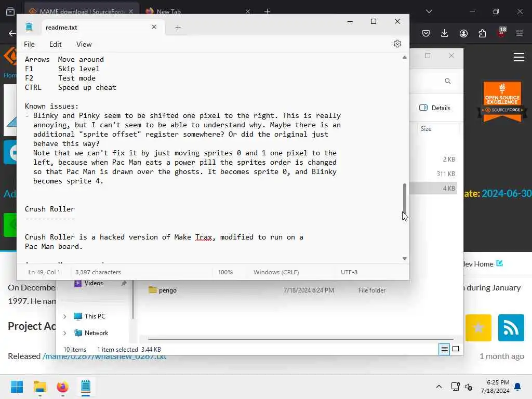Image resolution: width=532 pixels, height=399 pixels.
Task: Click the Known issues: line
Action: (x=51, y=106)
